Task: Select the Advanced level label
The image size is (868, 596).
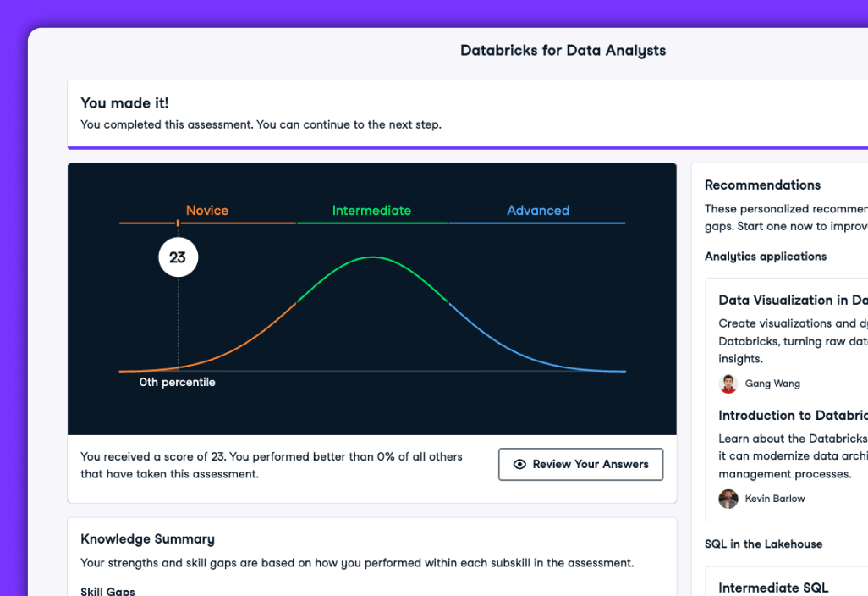Action: tap(538, 211)
